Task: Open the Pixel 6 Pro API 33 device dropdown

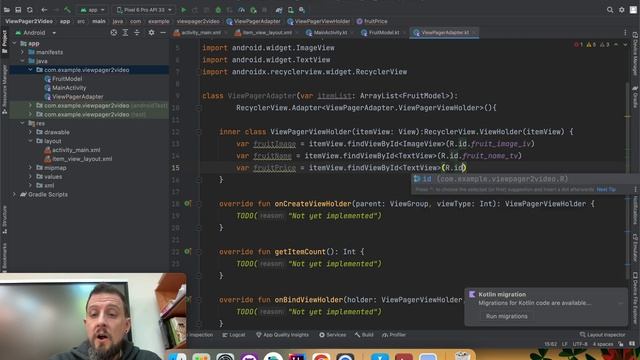Action: [144, 10]
